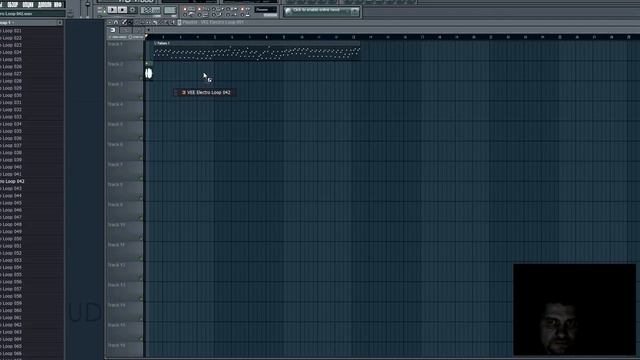Select the Track 16 header label

[x=116, y=345]
